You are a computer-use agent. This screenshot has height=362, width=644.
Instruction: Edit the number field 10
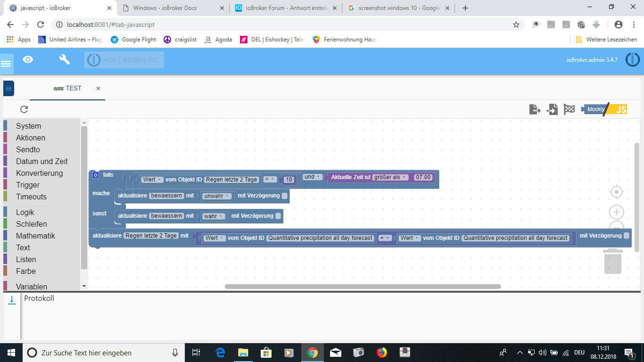point(289,180)
